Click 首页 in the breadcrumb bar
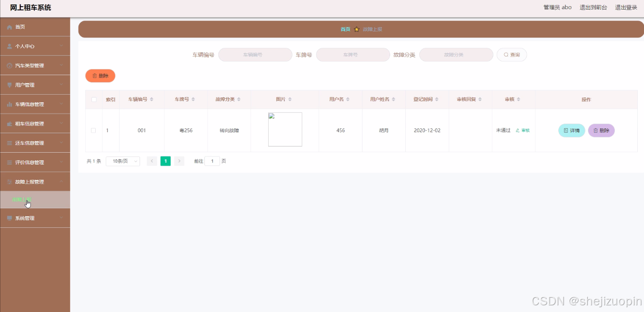644x312 pixels. click(x=345, y=29)
